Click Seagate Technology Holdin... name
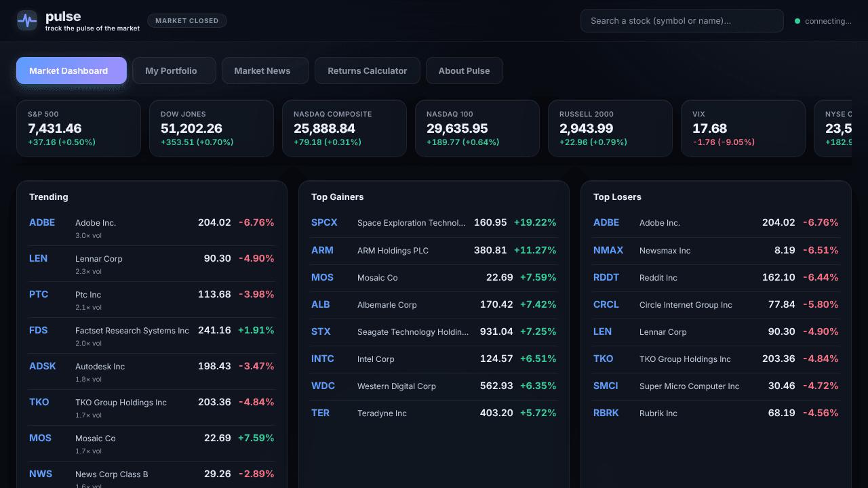Viewport: 868px width, 488px height. point(413,332)
